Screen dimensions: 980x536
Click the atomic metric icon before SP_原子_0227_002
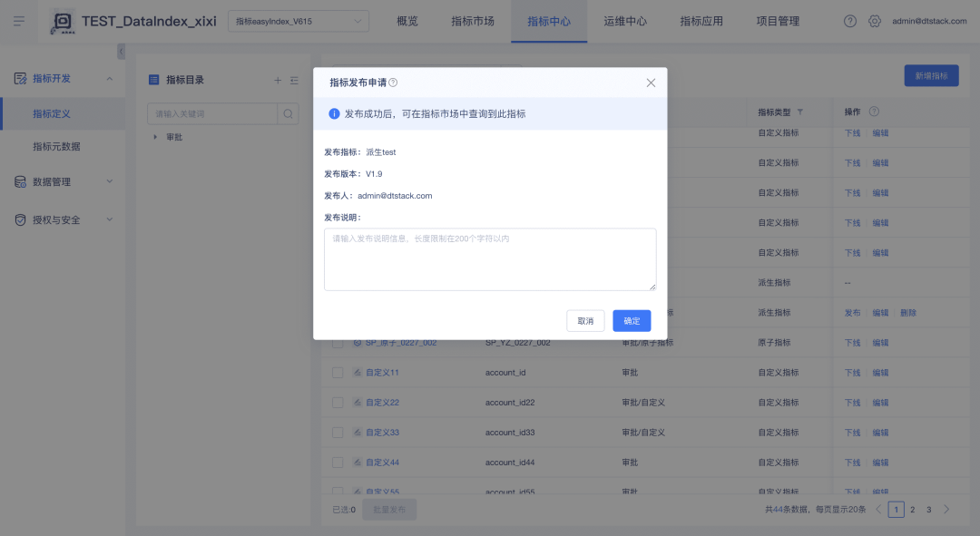tap(358, 343)
